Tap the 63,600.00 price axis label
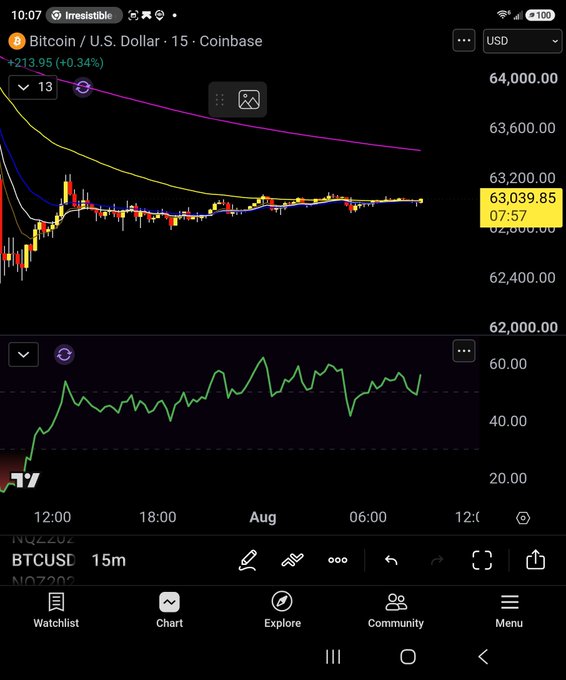566x680 pixels. click(522, 128)
